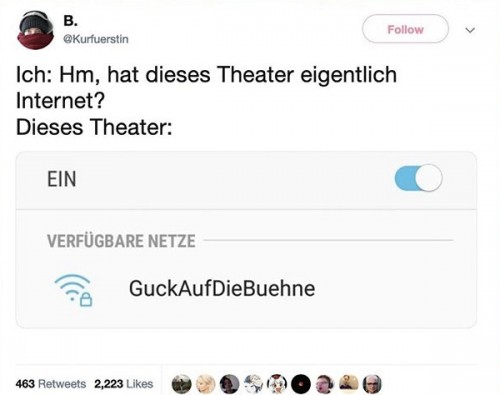Click the eighth liker avatar
500x395 pixels.
pyautogui.click(x=348, y=384)
